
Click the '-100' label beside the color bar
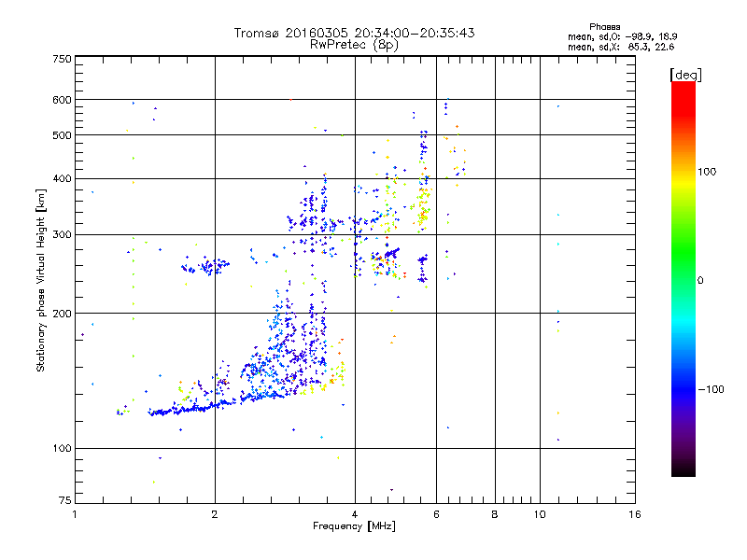(x=712, y=389)
